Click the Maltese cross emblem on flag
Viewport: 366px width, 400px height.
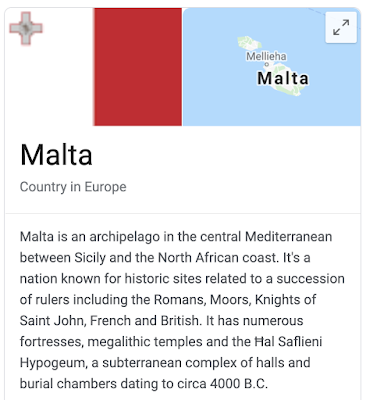click(x=26, y=28)
